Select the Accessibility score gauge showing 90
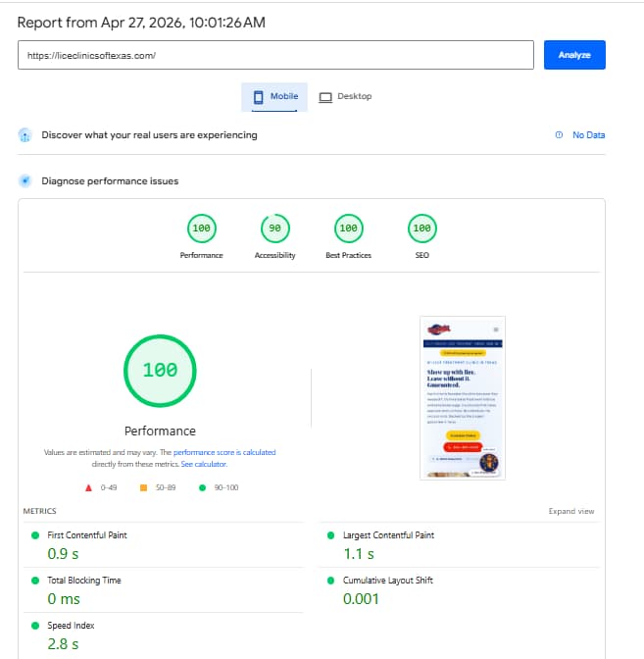 pos(275,228)
